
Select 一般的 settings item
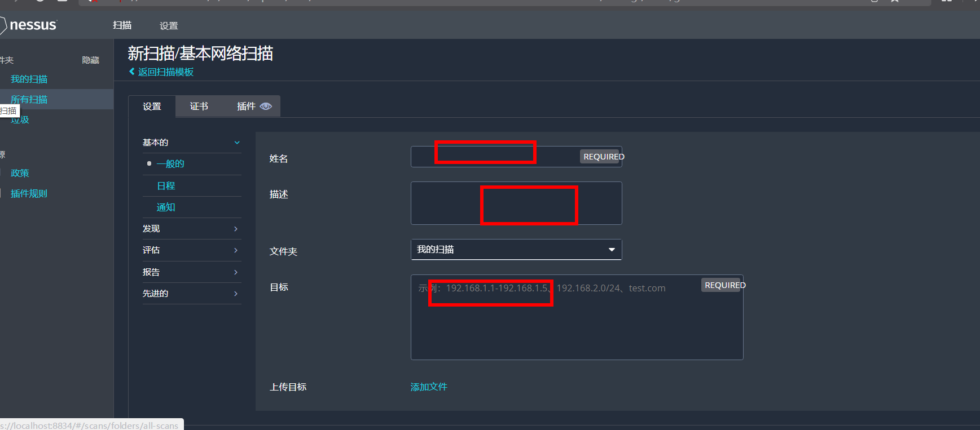(170, 164)
